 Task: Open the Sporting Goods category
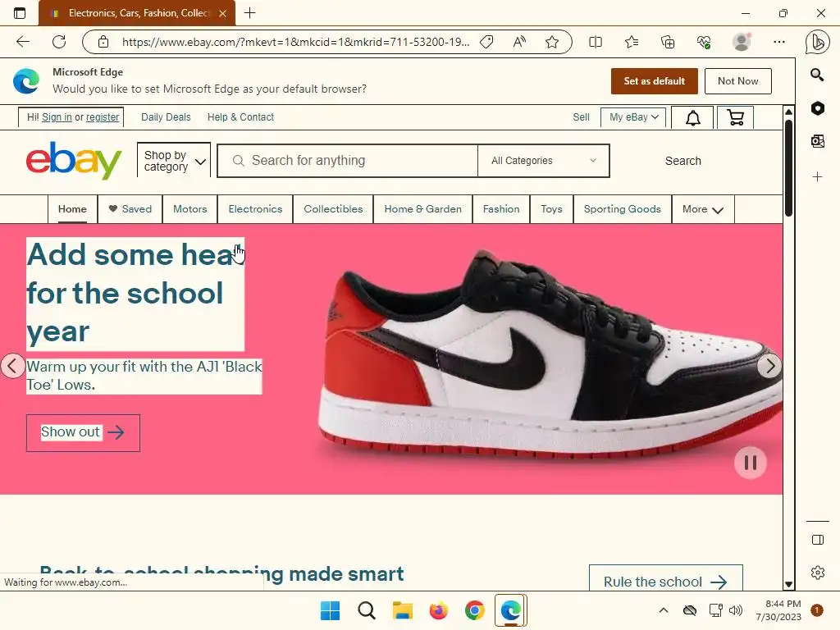(622, 209)
